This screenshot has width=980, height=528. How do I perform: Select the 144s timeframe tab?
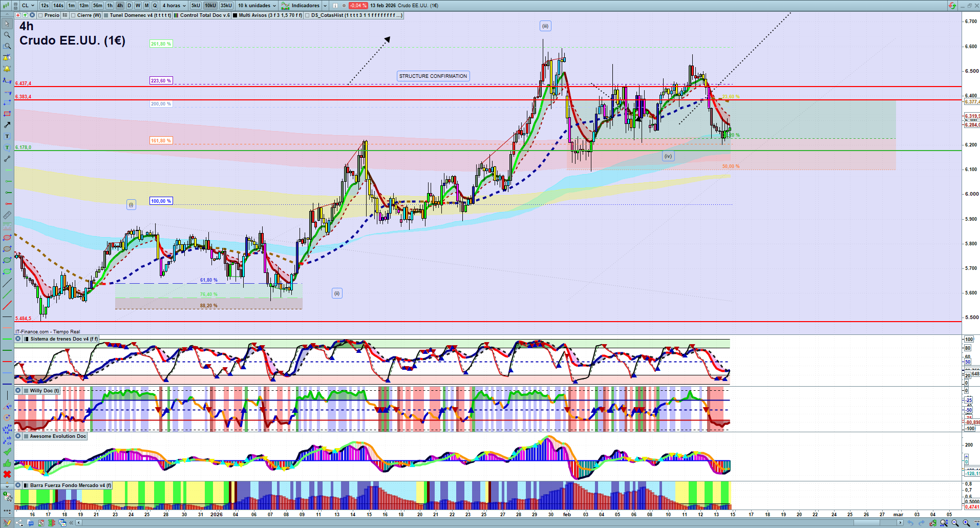58,6
